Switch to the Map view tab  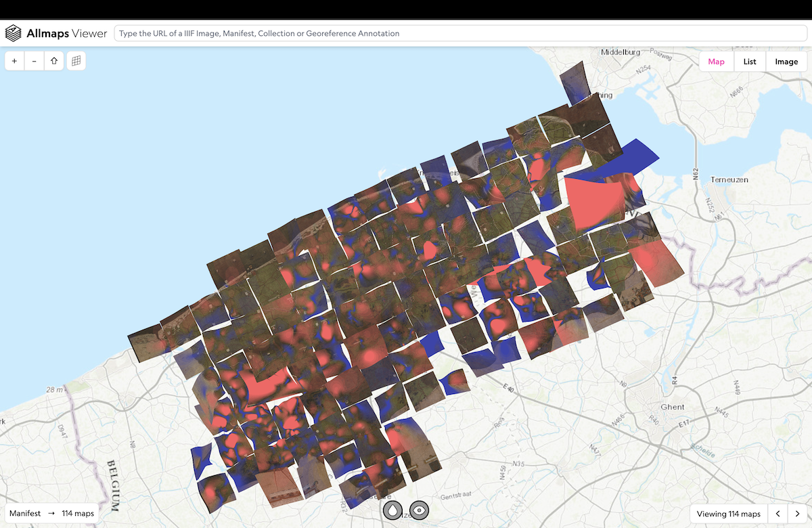[716, 62]
